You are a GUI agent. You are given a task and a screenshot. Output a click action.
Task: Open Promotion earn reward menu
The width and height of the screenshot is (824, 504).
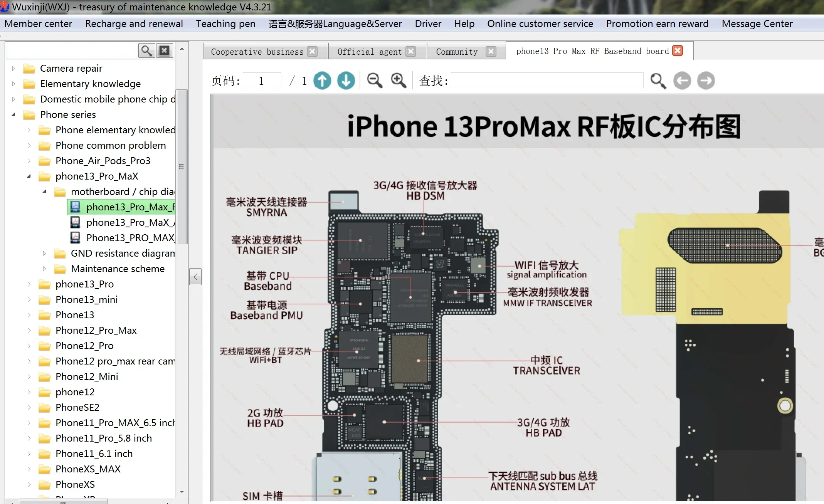pos(657,24)
